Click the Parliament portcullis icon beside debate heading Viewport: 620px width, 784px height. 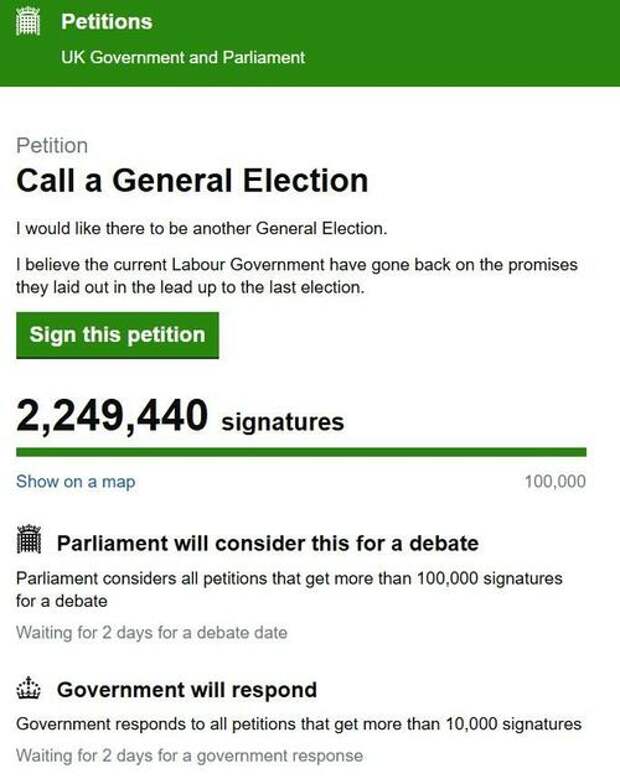[29, 539]
